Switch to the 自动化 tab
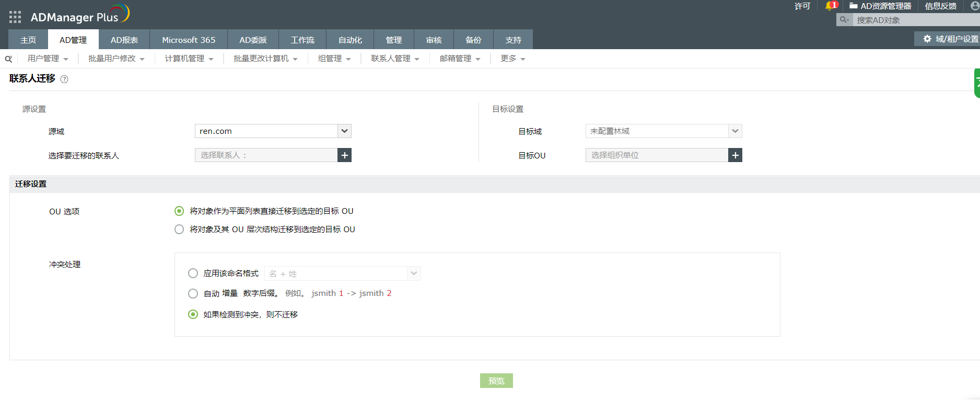This screenshot has width=980, height=400. (x=350, y=40)
